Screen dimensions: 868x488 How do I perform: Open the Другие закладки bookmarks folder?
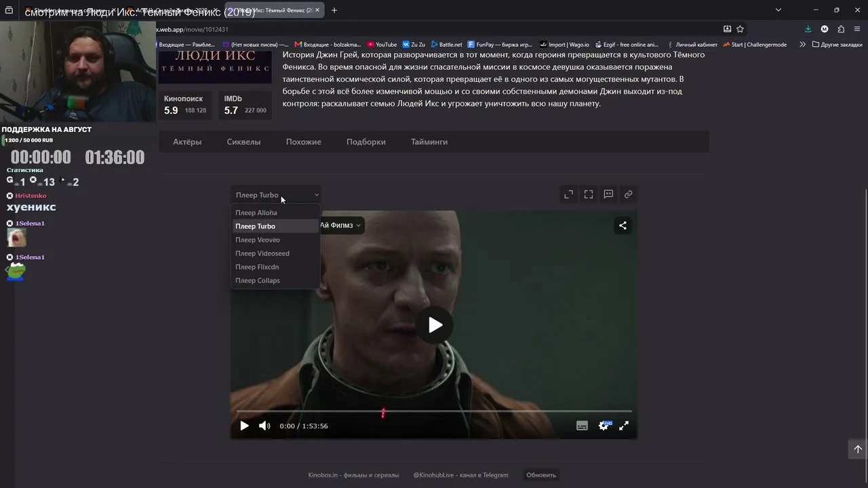(x=837, y=45)
